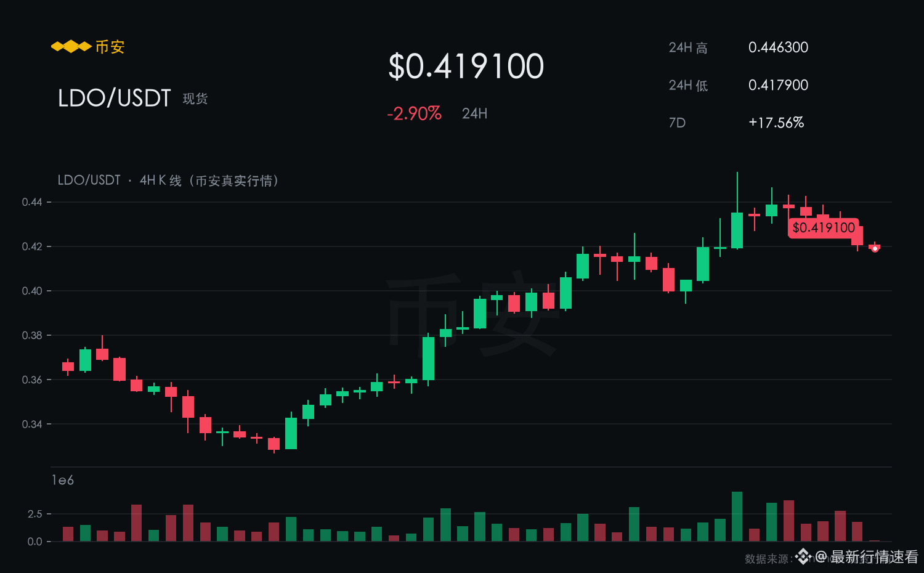This screenshot has width=924, height=573.
Task: Click the current price dot marker
Action: [875, 249]
